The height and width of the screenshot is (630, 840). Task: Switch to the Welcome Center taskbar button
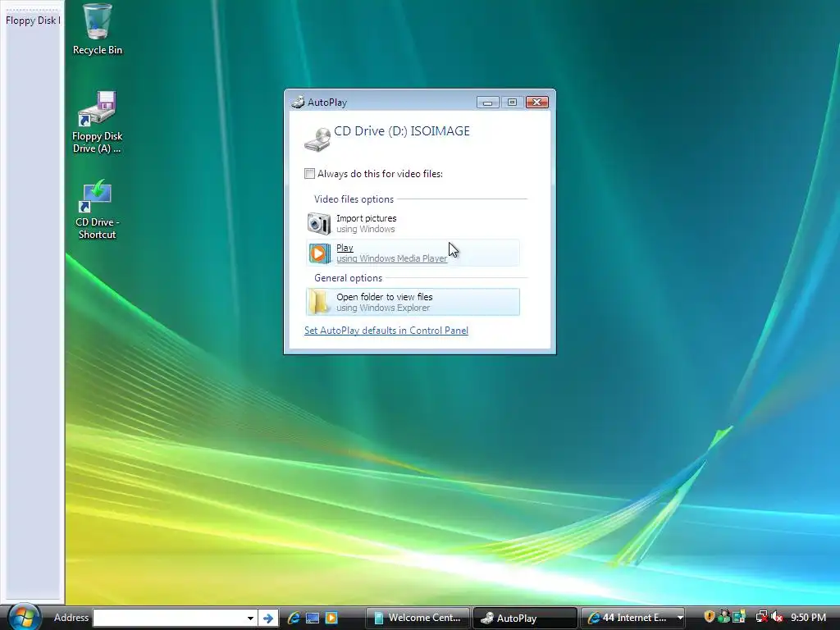click(x=418, y=618)
